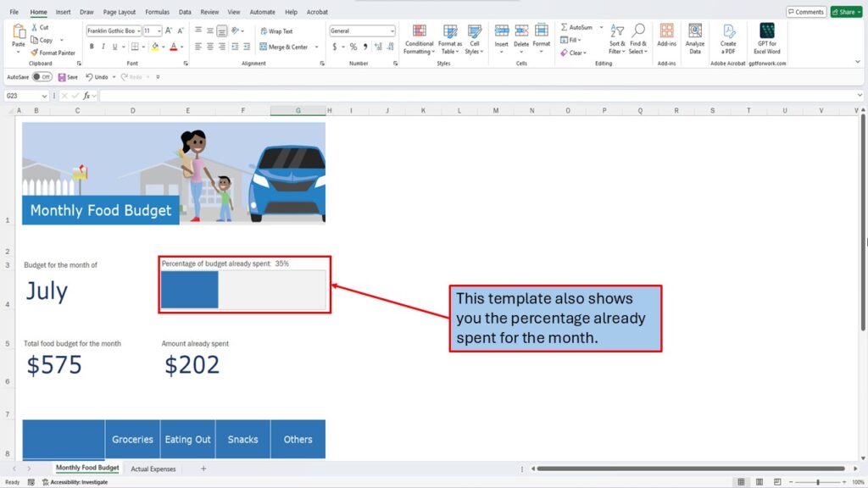Click the Comments button
This screenshot has height=488, width=868.
click(x=805, y=12)
